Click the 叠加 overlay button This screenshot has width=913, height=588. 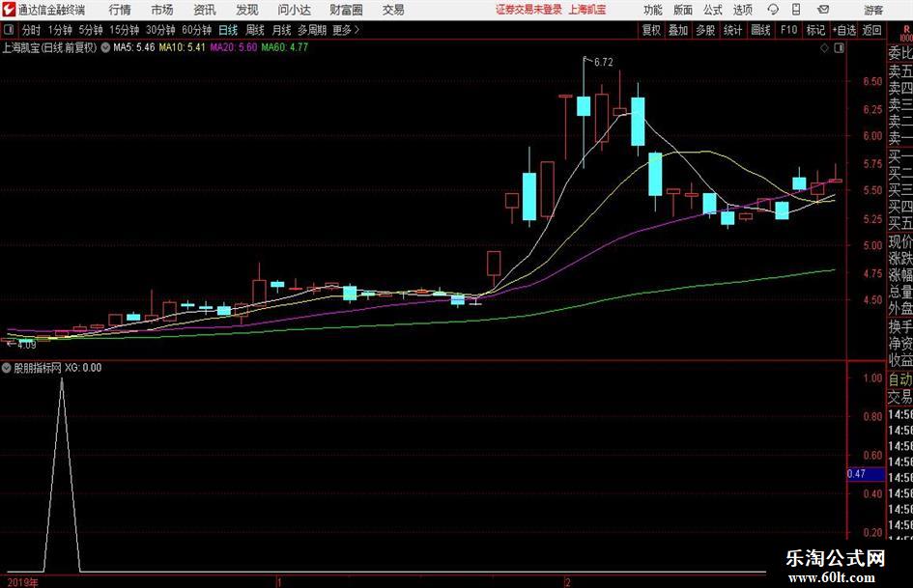point(678,30)
